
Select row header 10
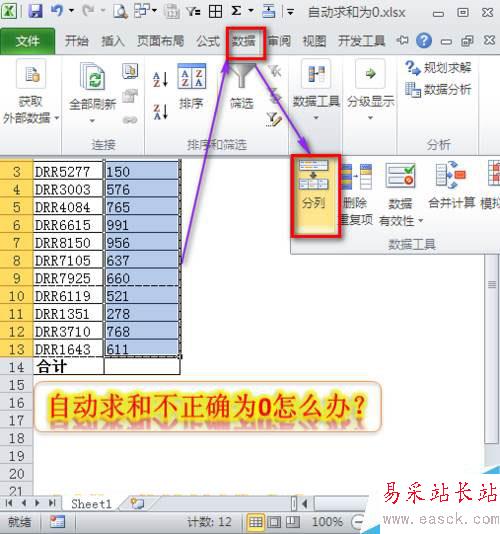point(16,296)
